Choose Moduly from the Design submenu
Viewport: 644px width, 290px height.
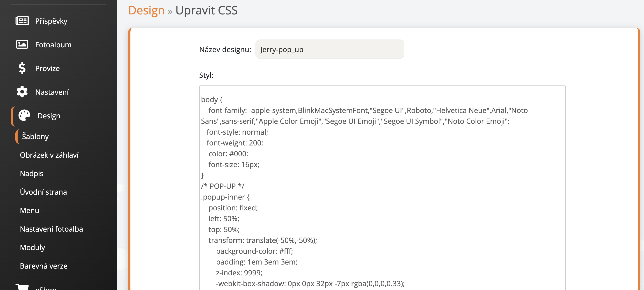[x=32, y=247]
